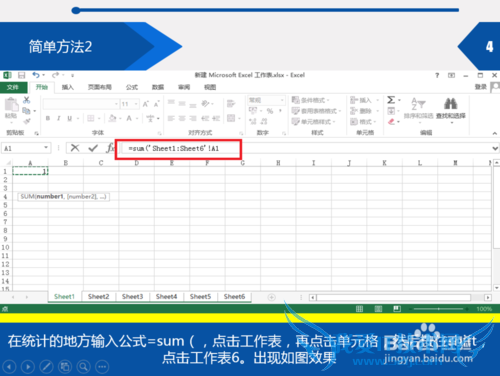Click the confirm checkmark in formula bar
This screenshot has height=376, width=500.
click(93, 148)
